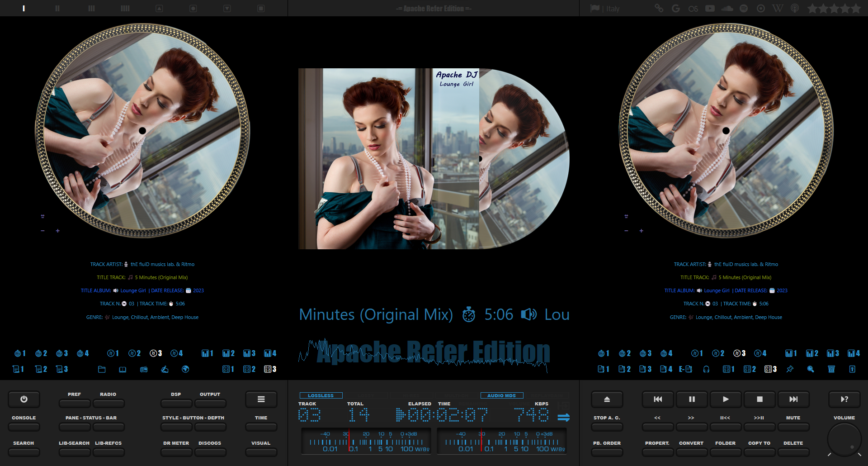Select bars style 4 in right panel

pos(854,353)
